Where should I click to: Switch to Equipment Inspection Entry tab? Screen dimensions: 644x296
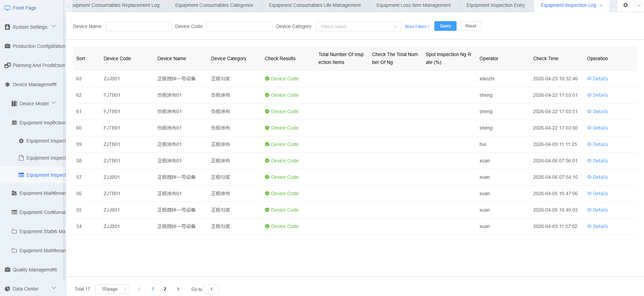pyautogui.click(x=496, y=5)
